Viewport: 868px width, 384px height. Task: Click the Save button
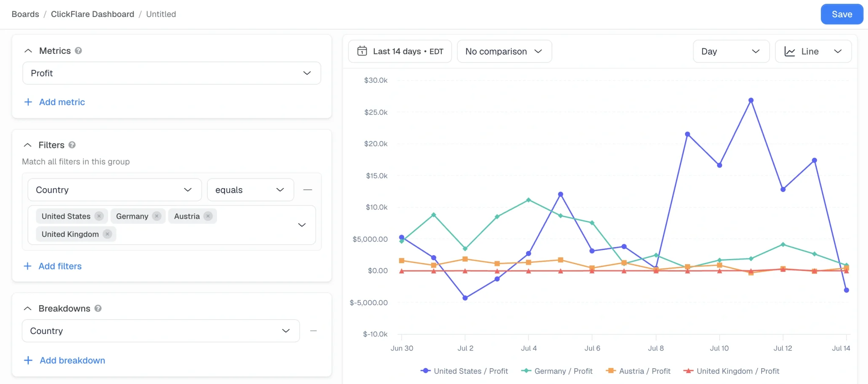tap(842, 14)
